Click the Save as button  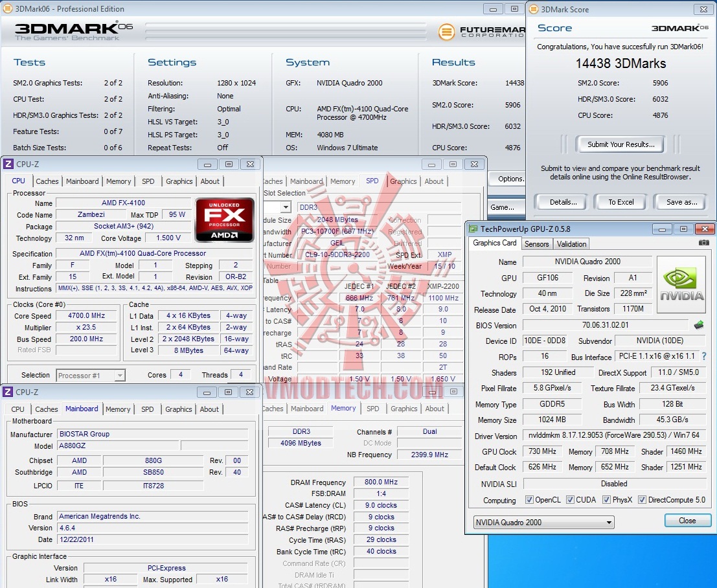point(681,201)
